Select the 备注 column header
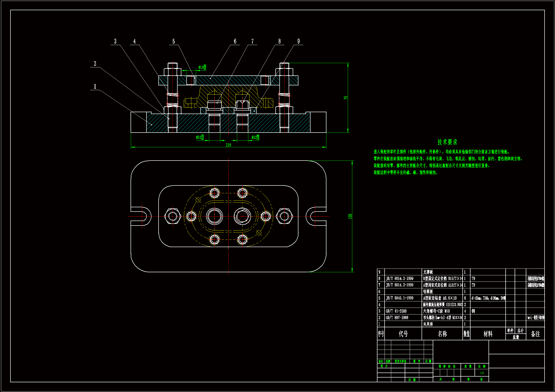 tap(535, 334)
